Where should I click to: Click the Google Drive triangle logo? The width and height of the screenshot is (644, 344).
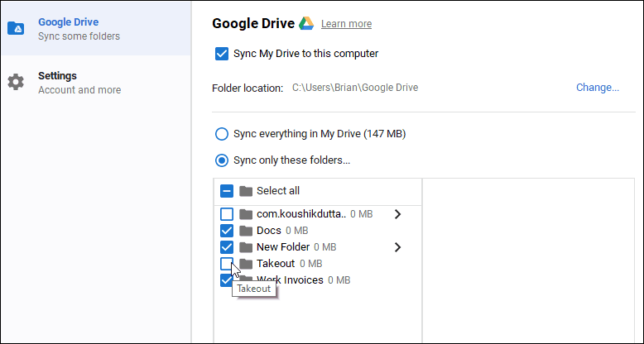click(x=306, y=23)
